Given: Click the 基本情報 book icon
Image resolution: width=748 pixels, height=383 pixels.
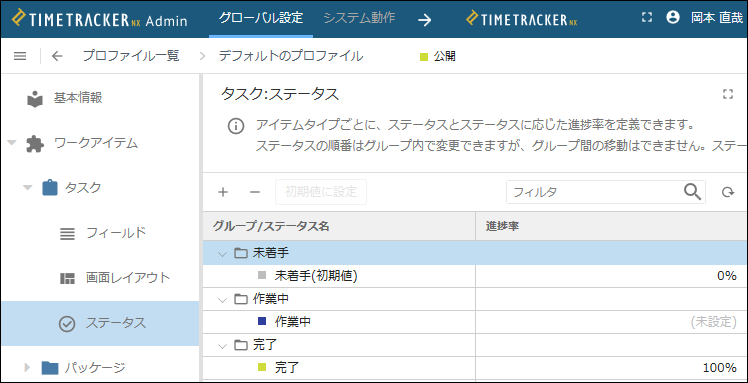Looking at the screenshot, I should [35, 99].
